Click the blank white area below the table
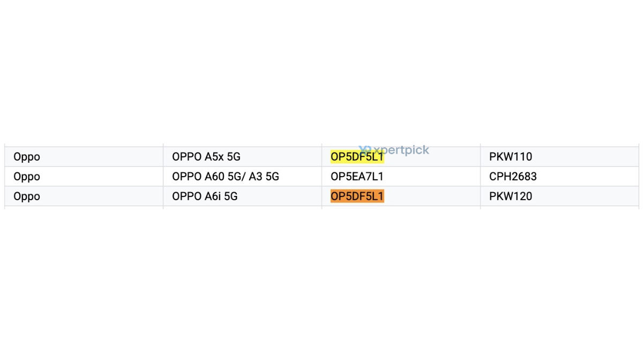Viewport: 643px width, 364px height. coord(322,287)
